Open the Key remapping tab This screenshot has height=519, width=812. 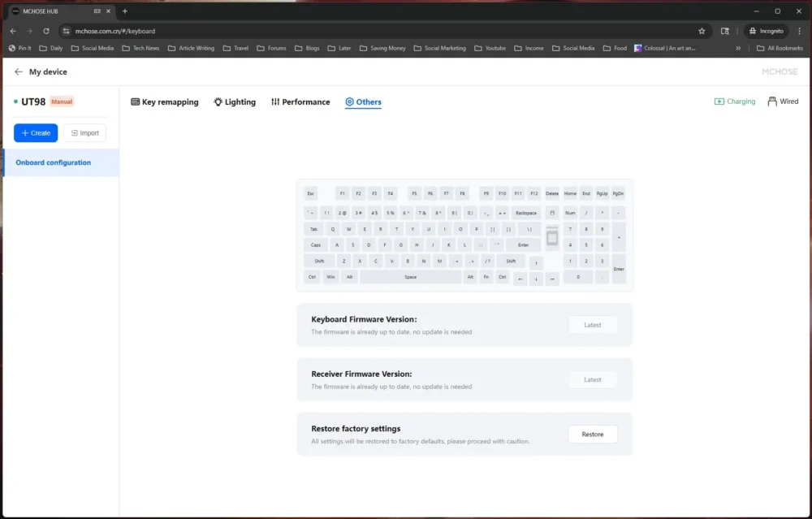coord(165,102)
